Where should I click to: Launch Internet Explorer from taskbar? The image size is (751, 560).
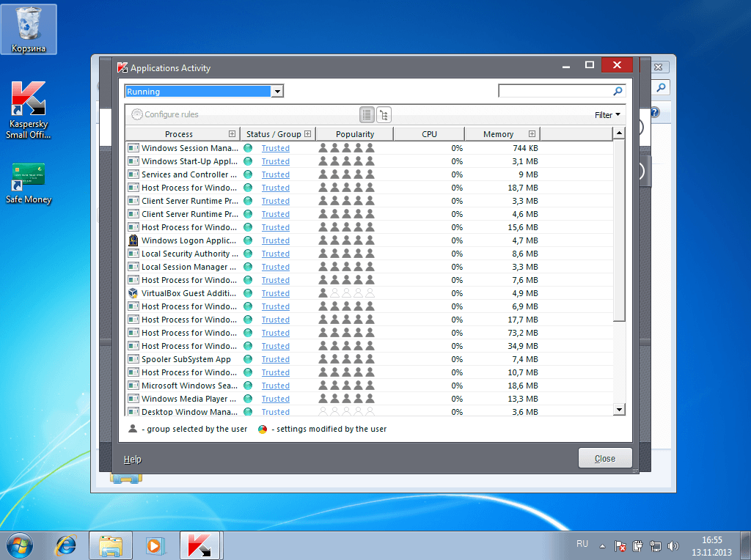point(66,545)
